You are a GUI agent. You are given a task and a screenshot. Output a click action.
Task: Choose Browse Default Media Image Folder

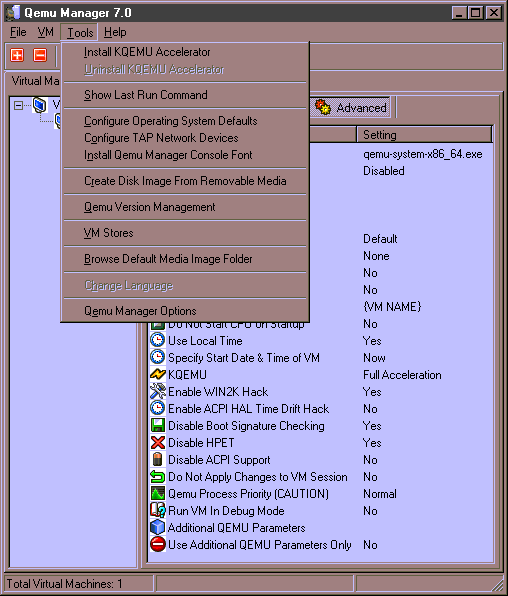coord(185,259)
